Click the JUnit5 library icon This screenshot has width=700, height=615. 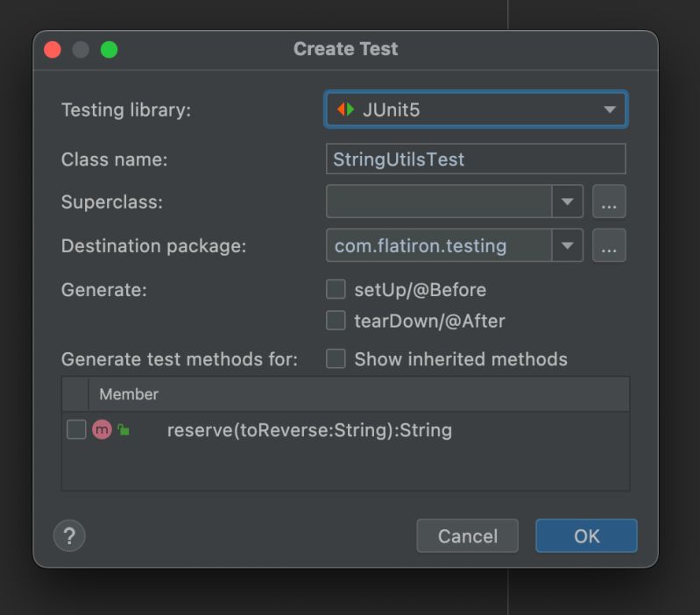[x=345, y=110]
